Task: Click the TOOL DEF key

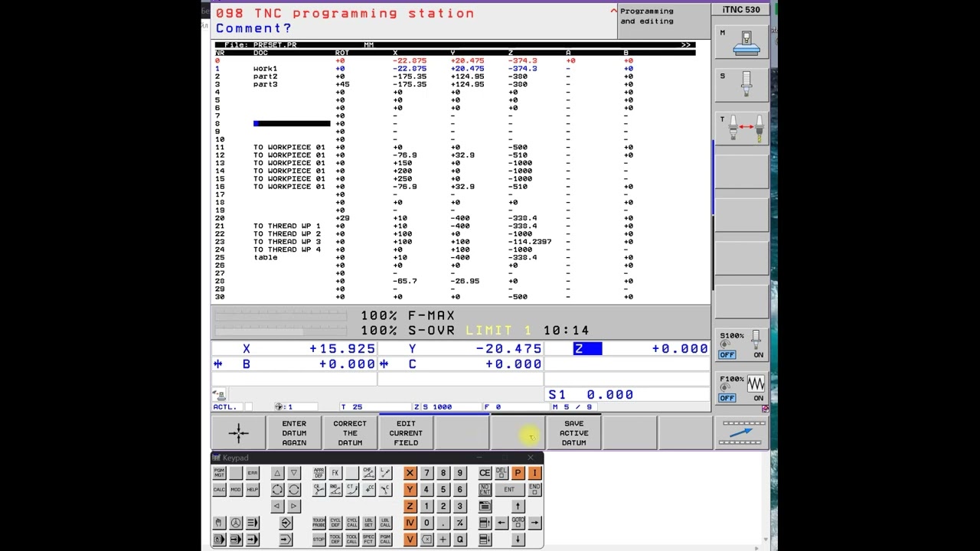Action: click(335, 540)
